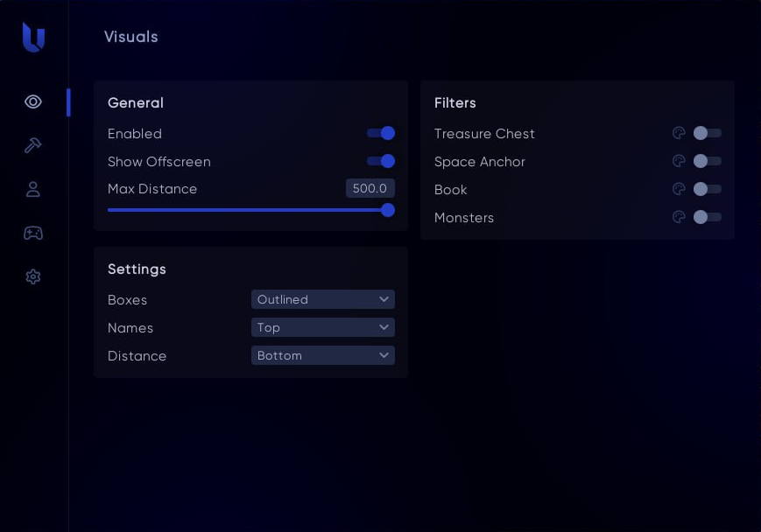Disable the Enabled toggle in General

tap(381, 133)
